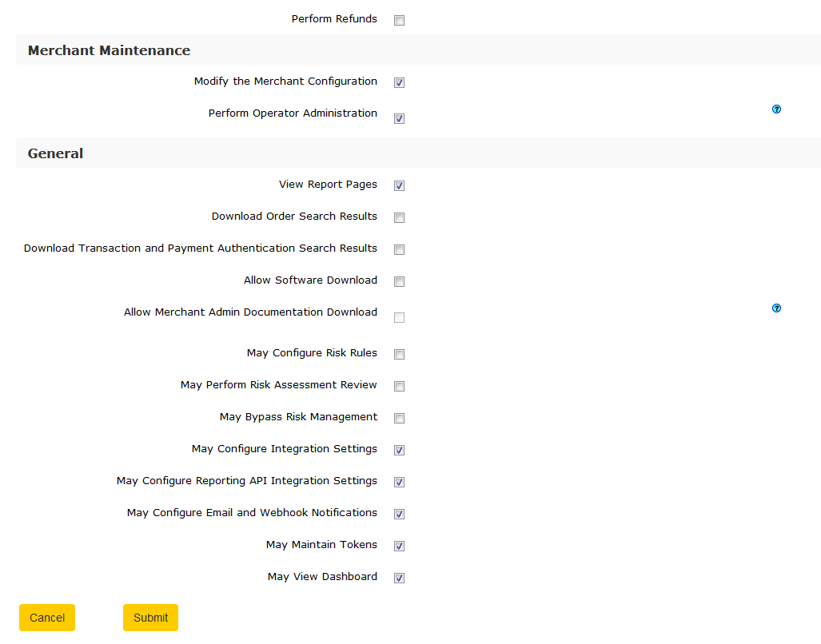Check Download Transaction and Payment Authentication Search Results
The width and height of the screenshot is (821, 644).
pyautogui.click(x=399, y=250)
